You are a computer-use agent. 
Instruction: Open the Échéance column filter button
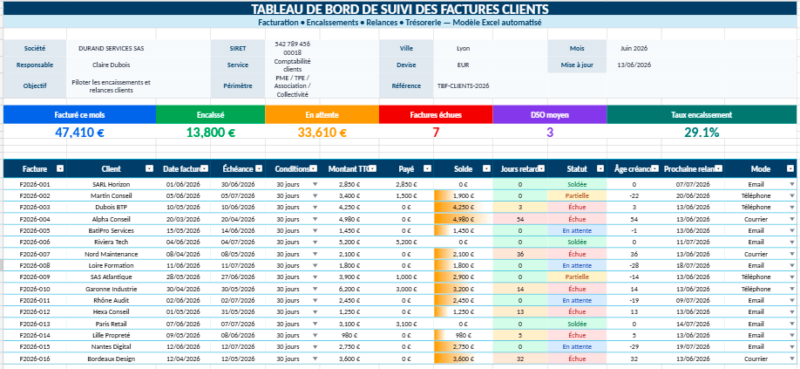pos(259,168)
